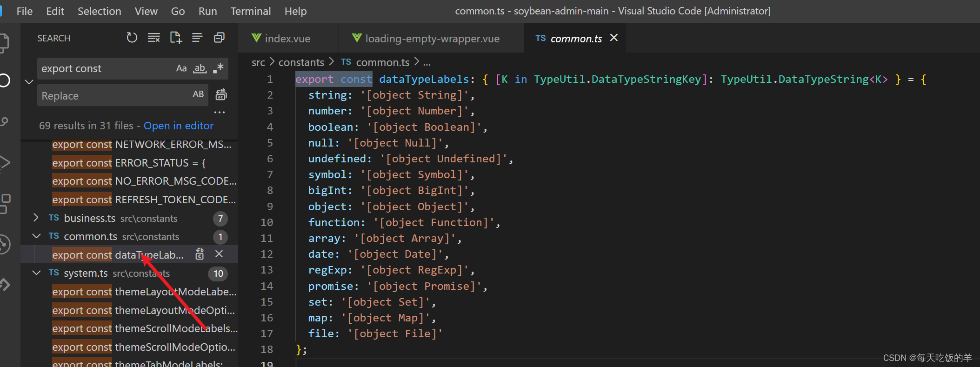Toggle Preserve Case in replace box
This screenshot has height=367, width=980.
click(x=198, y=94)
